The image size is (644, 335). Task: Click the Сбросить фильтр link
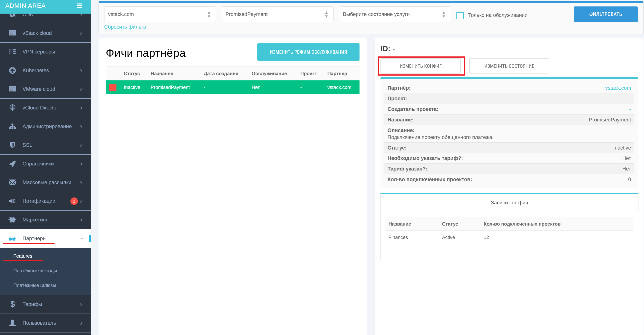point(125,27)
